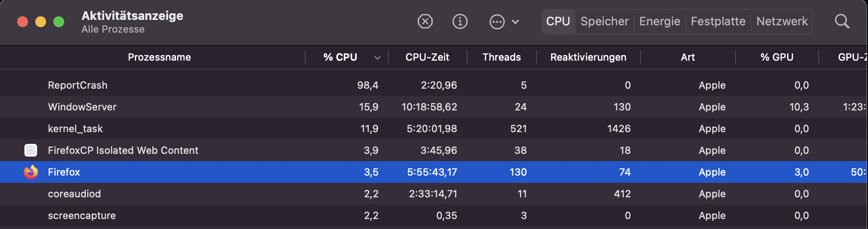
Task: Open the Netzwerk tab
Action: pos(782,21)
